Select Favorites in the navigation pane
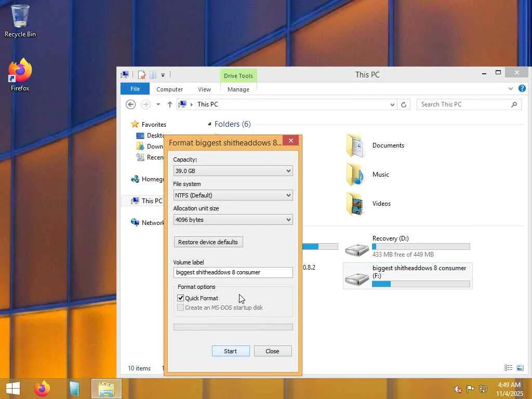The image size is (532, 399). click(149, 125)
